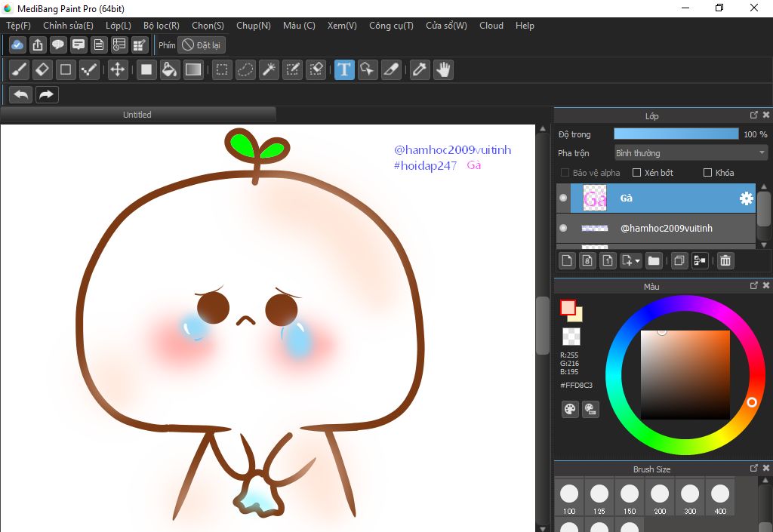Create a new layer folder
This screenshot has width=773, height=532.
pos(654,260)
